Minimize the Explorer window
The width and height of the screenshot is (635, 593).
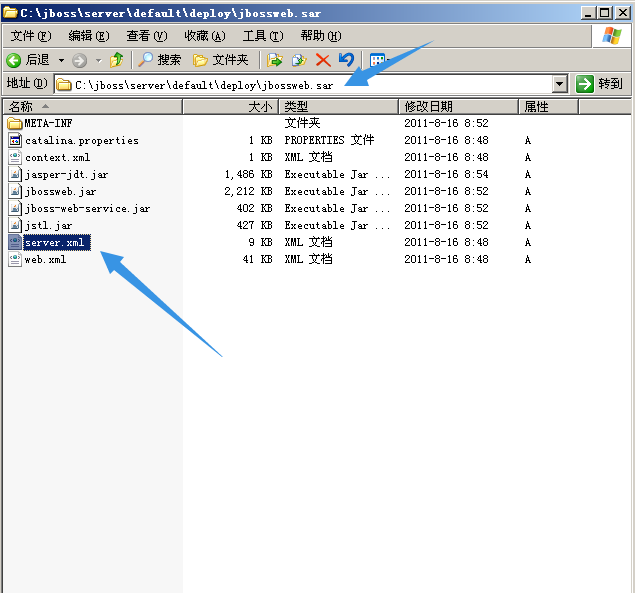tap(588, 13)
